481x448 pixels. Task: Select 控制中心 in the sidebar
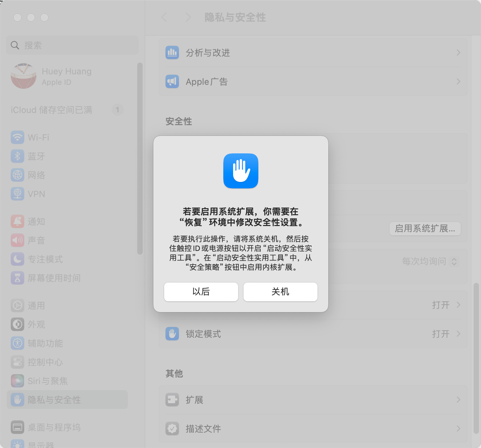(x=67, y=362)
